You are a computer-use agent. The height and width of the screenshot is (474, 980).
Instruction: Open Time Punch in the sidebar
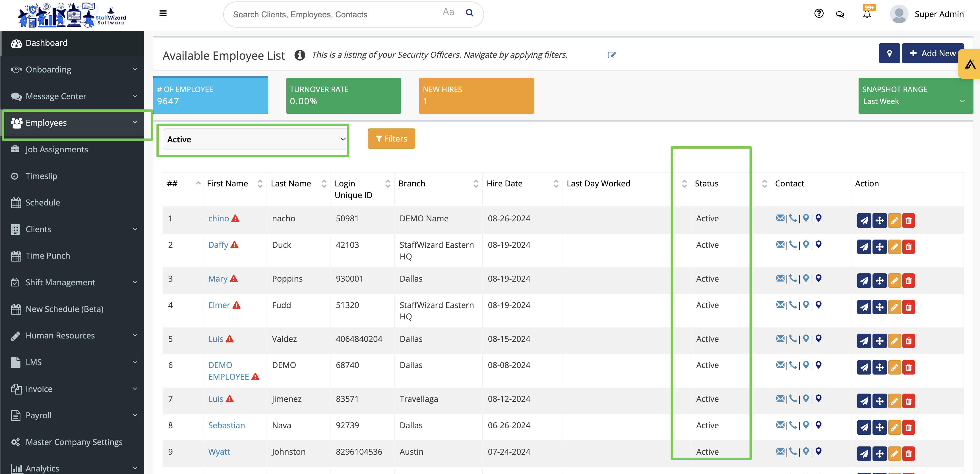72,256
